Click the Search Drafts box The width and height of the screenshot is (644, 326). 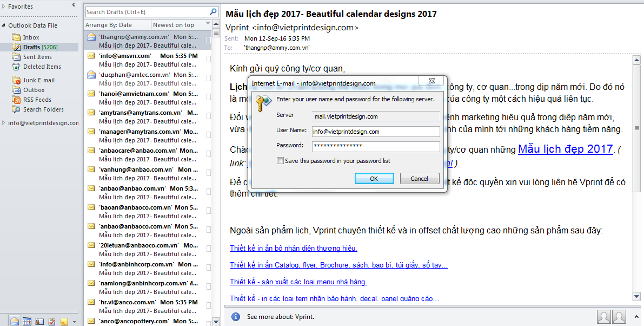pyautogui.click(x=148, y=12)
